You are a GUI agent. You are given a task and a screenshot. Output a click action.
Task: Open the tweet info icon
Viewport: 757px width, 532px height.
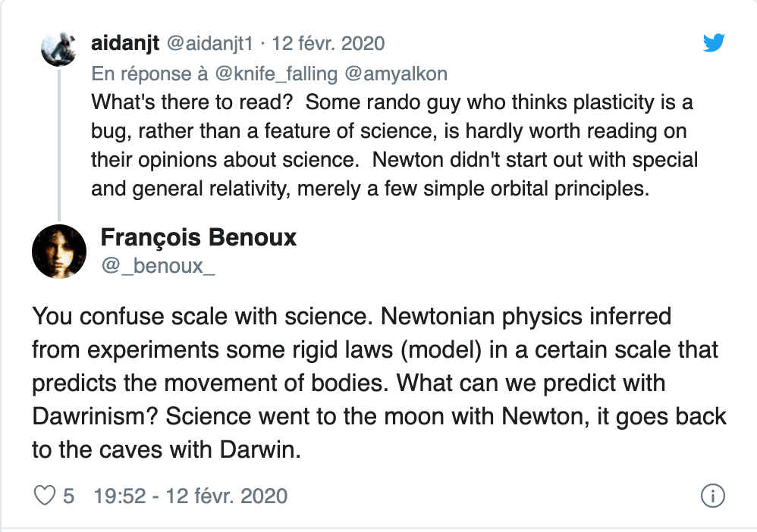click(713, 496)
